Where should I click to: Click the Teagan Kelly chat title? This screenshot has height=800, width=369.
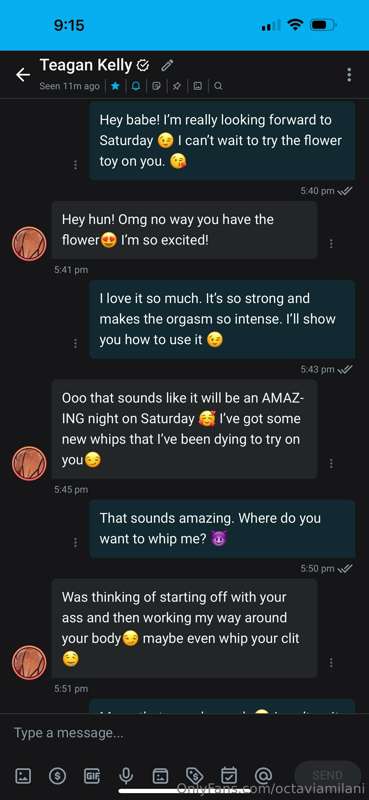click(86, 65)
